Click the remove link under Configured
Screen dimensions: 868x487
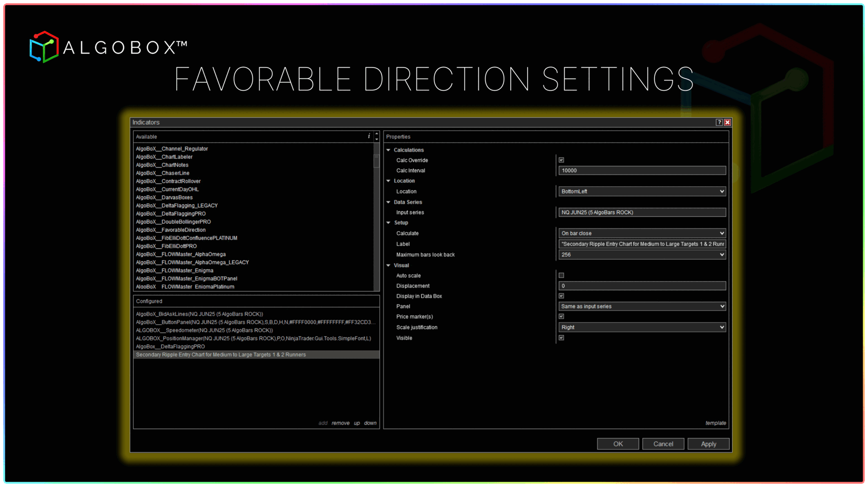pyautogui.click(x=340, y=423)
